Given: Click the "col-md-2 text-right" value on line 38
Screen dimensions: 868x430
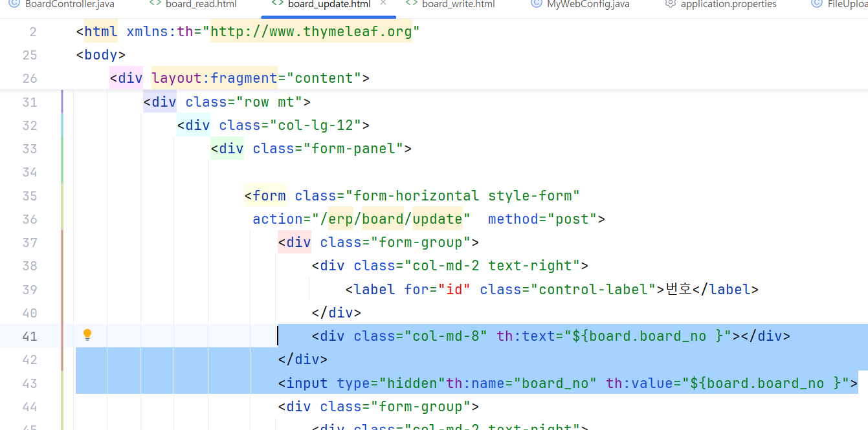Looking at the screenshot, I should pyautogui.click(x=492, y=266).
